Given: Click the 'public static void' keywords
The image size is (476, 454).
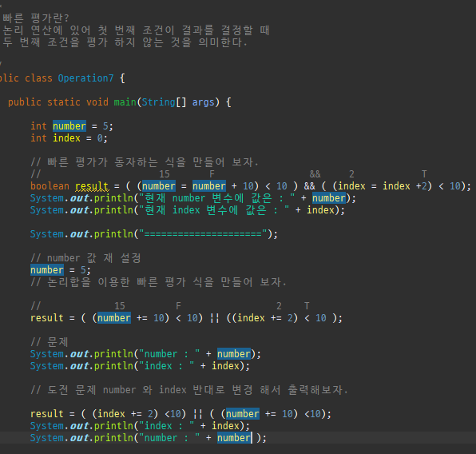Looking at the screenshot, I should click(x=58, y=102).
